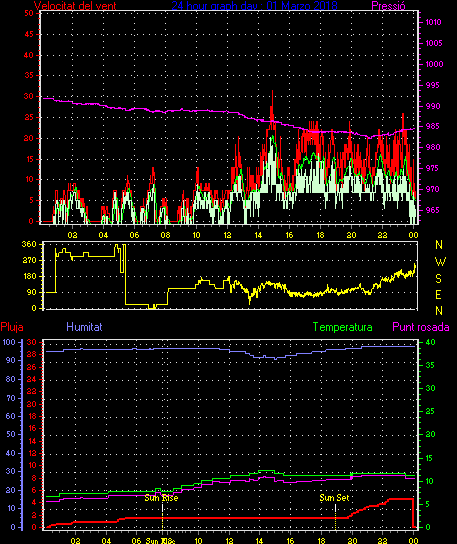This screenshot has width=457, height=544.
Task: Click the '10' hour label under bottom chart
Action: (198, 541)
